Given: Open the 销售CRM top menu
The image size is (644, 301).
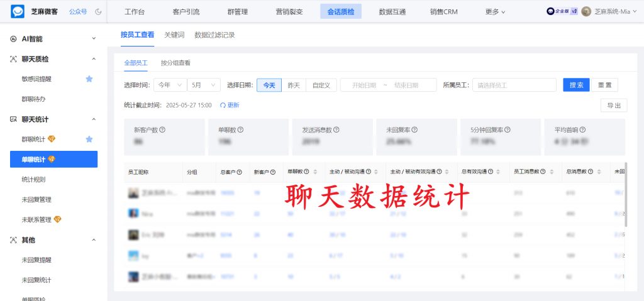Looking at the screenshot, I should pos(443,12).
